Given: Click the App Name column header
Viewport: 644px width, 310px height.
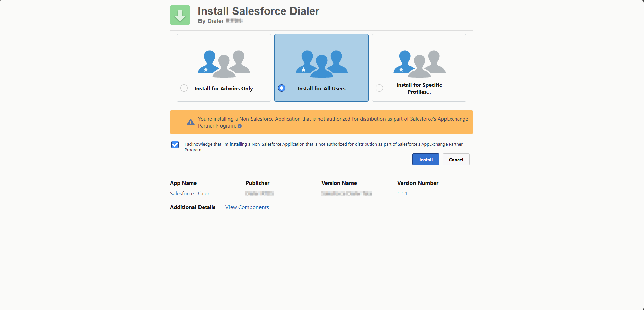Looking at the screenshot, I should [183, 183].
